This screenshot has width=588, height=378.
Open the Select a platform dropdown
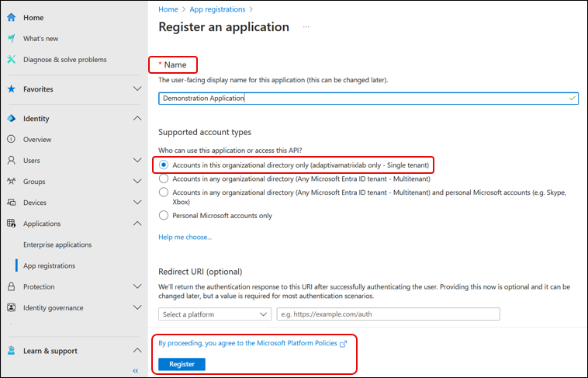click(215, 314)
